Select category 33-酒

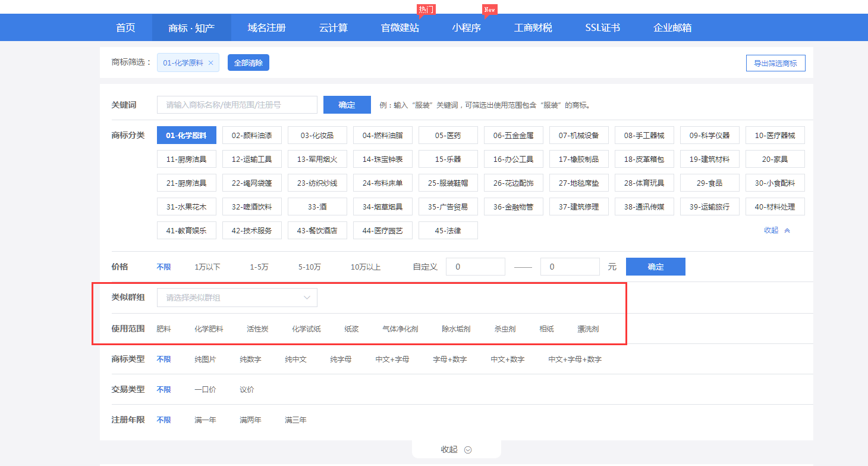317,207
